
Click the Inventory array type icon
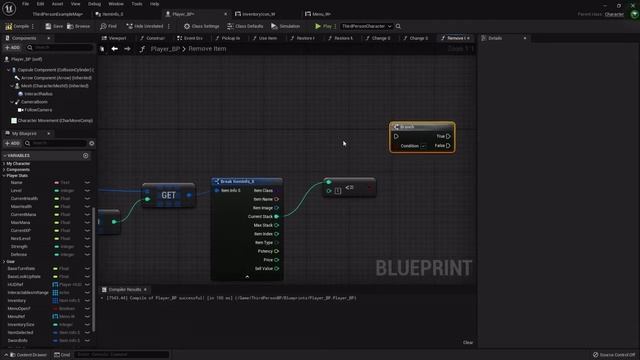[x=55, y=300]
